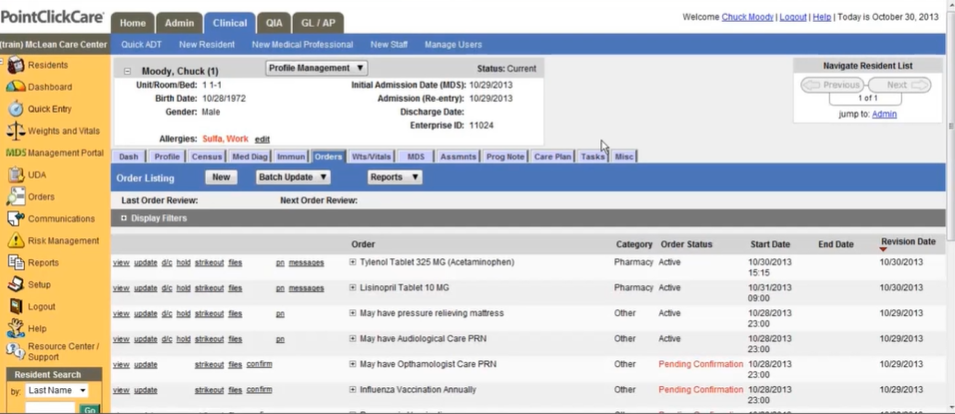Click the Resident Search text field
This screenshot has width=955, height=414.
click(x=50, y=408)
